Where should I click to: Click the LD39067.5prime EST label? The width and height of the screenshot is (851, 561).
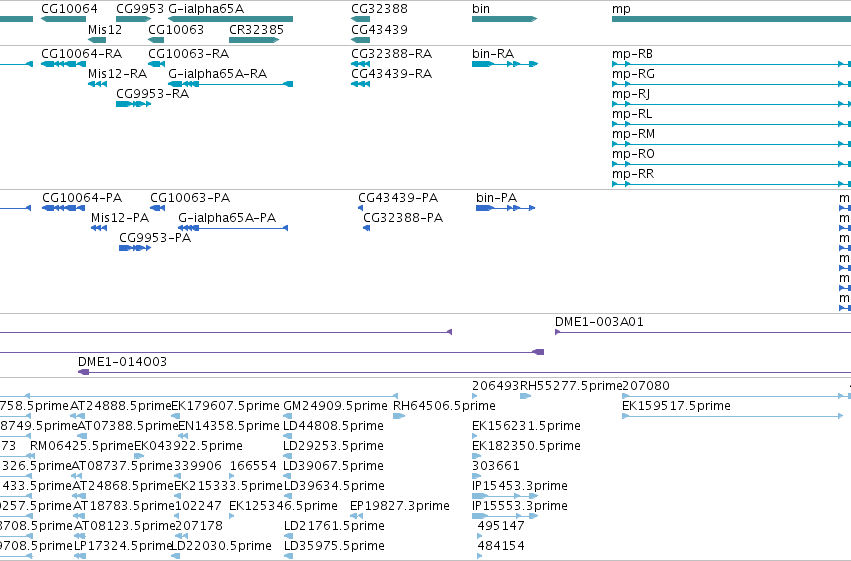pos(333,466)
